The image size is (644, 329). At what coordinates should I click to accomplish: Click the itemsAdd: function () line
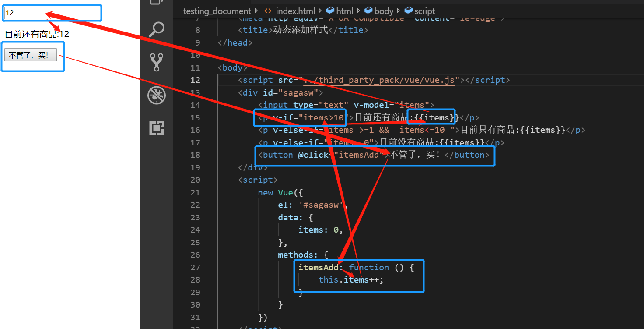point(356,267)
